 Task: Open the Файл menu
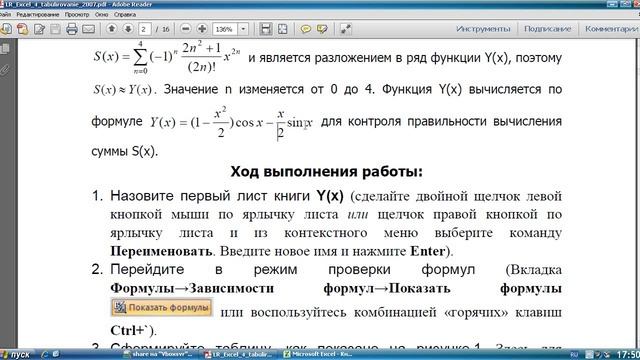(x=5, y=14)
